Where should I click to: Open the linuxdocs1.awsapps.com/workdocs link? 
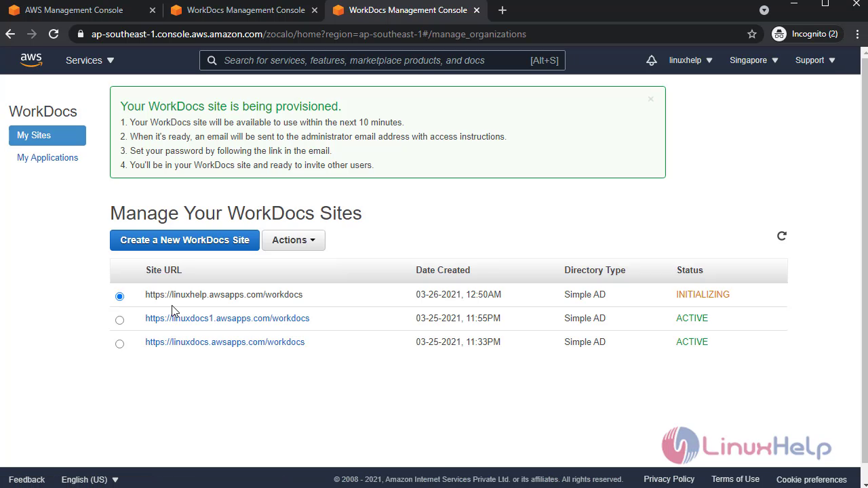[x=227, y=318]
